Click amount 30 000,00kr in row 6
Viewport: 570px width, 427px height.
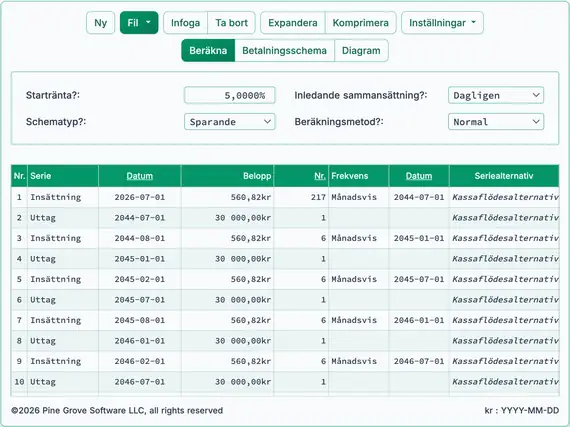coord(227,300)
